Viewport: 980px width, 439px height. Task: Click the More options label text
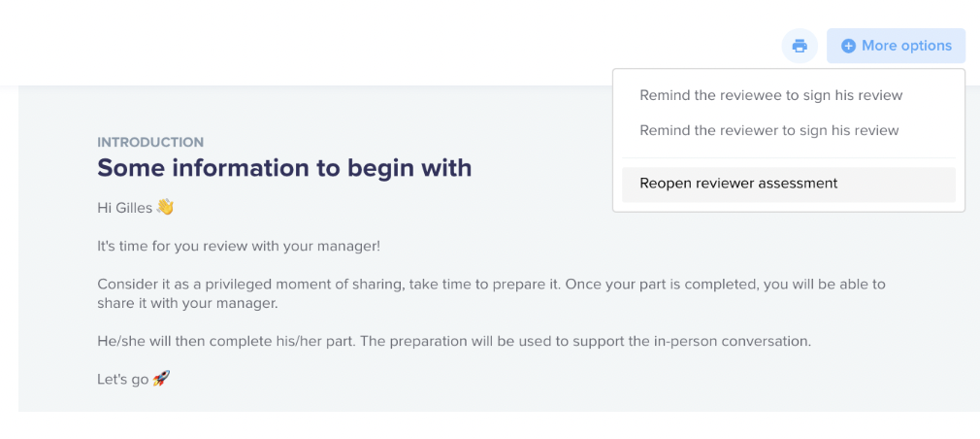tap(907, 46)
